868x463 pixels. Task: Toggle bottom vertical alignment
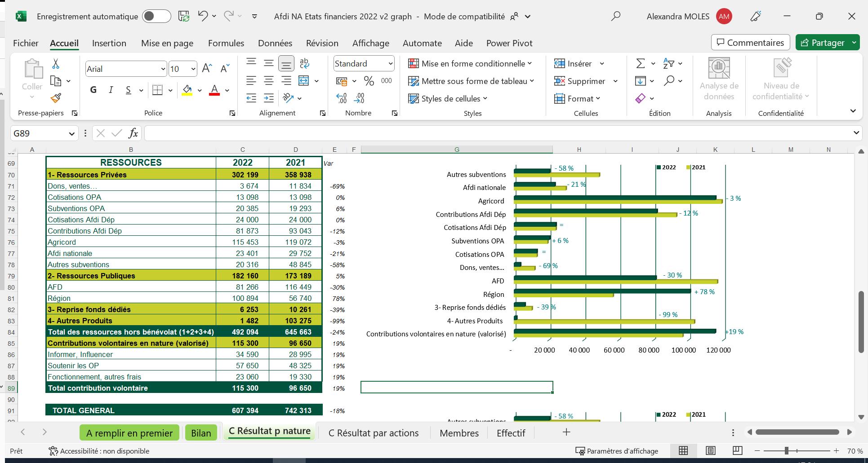point(286,63)
